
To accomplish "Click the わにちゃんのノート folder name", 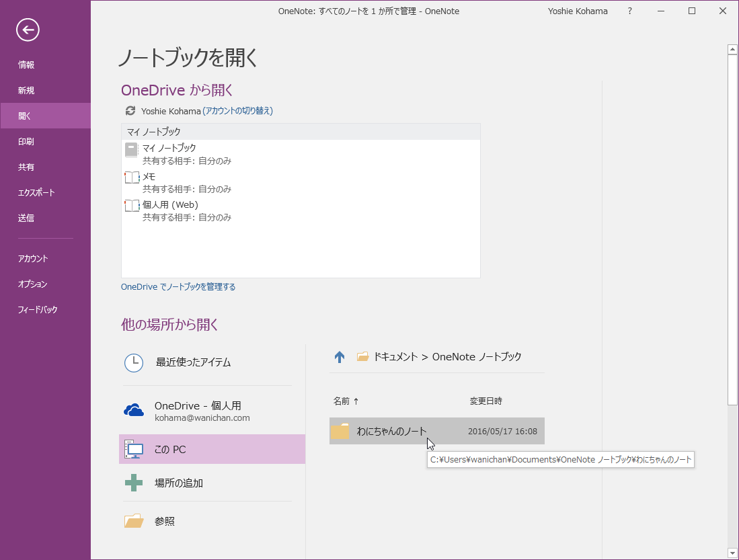I will coord(391,432).
